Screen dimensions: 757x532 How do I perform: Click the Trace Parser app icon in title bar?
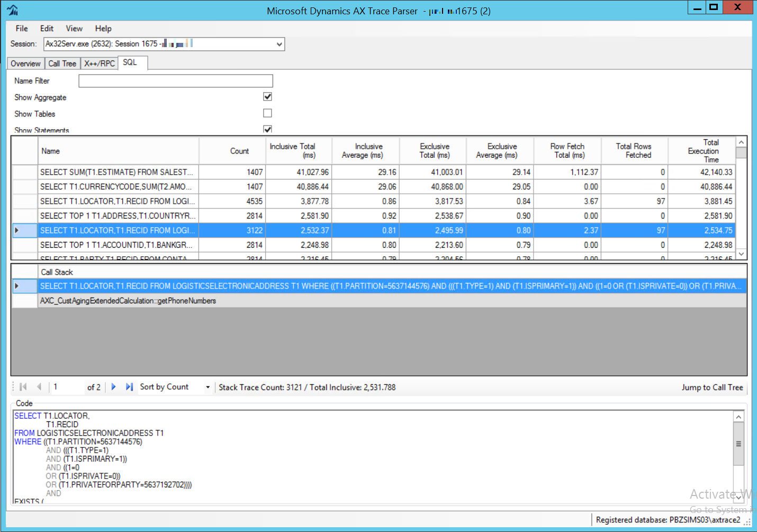[x=13, y=10]
